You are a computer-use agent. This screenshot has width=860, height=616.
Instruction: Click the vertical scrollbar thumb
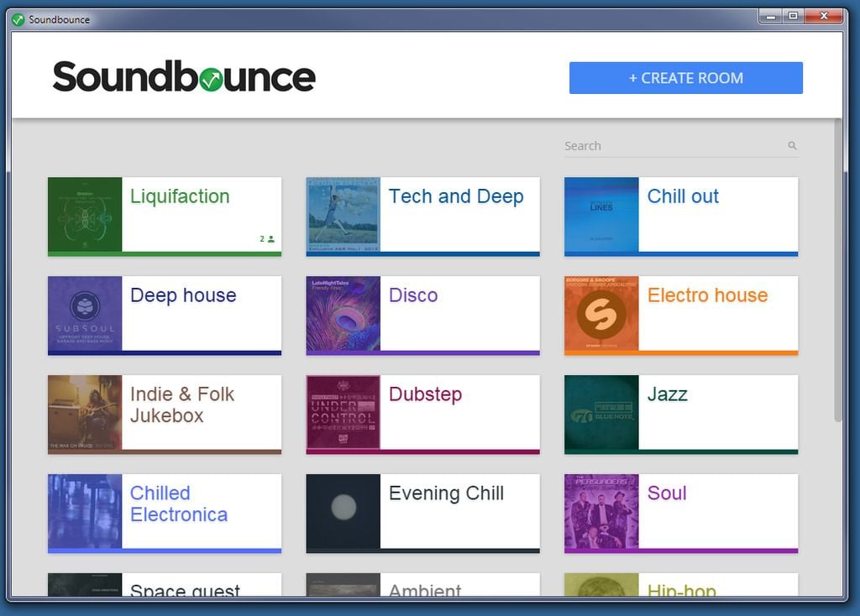coord(837,270)
